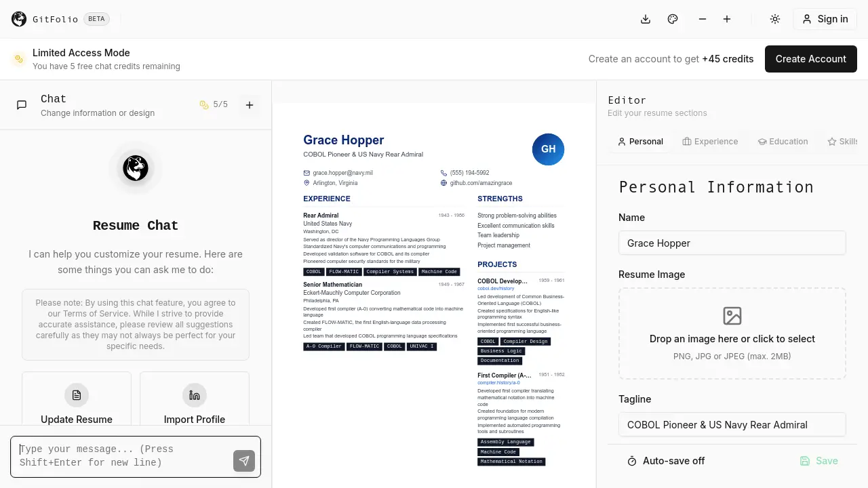Toggle light/dark mode sun icon
The width and height of the screenshot is (868, 488).
[775, 19]
